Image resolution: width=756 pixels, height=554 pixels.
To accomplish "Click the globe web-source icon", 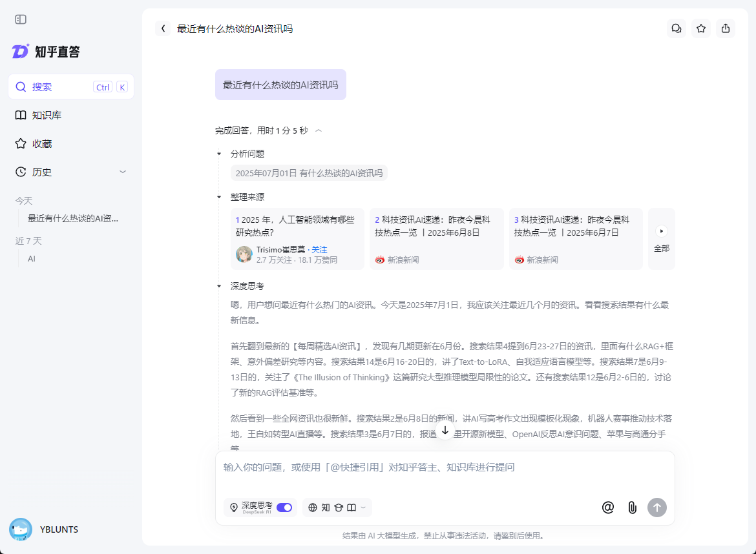I will 313,508.
